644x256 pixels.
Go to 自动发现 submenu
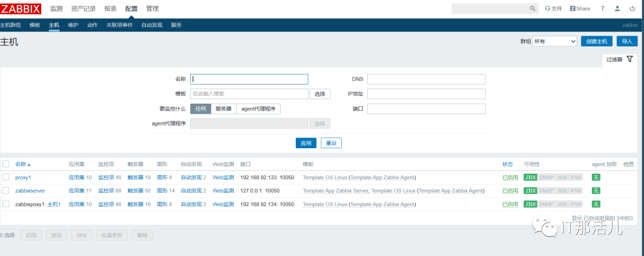pyautogui.click(x=152, y=25)
